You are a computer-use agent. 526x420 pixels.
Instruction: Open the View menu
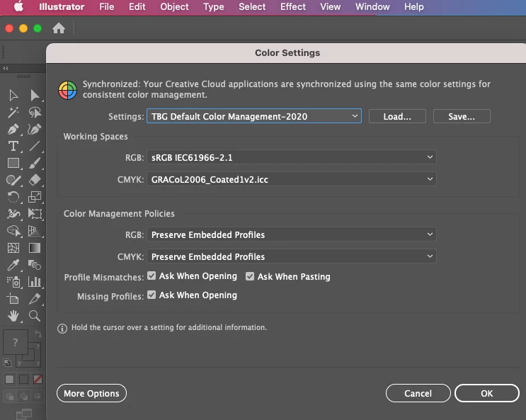pos(330,6)
